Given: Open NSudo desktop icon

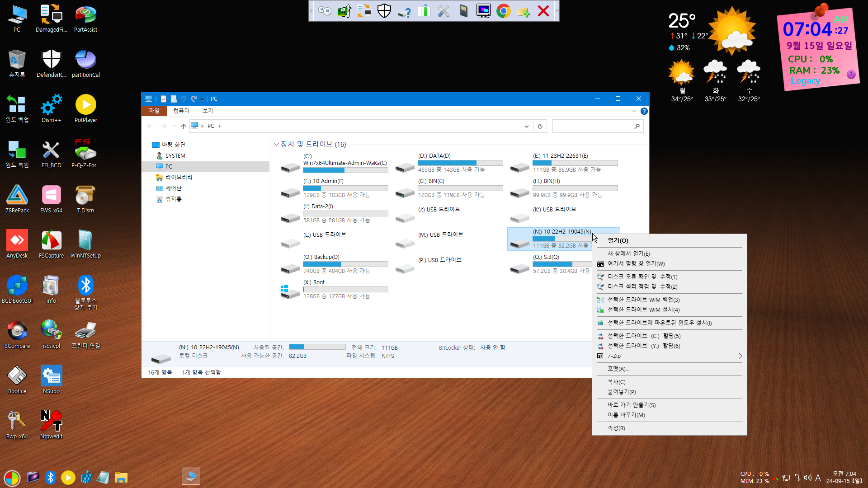Looking at the screenshot, I should 51,380.
